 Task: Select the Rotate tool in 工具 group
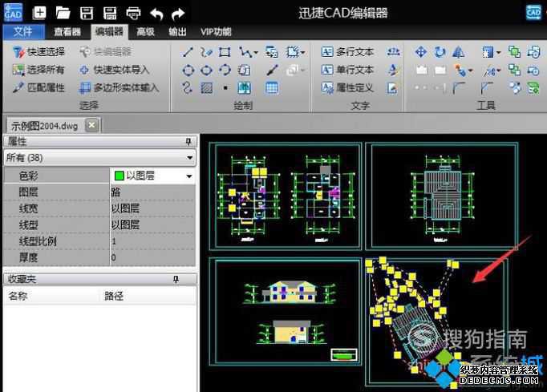[x=440, y=52]
